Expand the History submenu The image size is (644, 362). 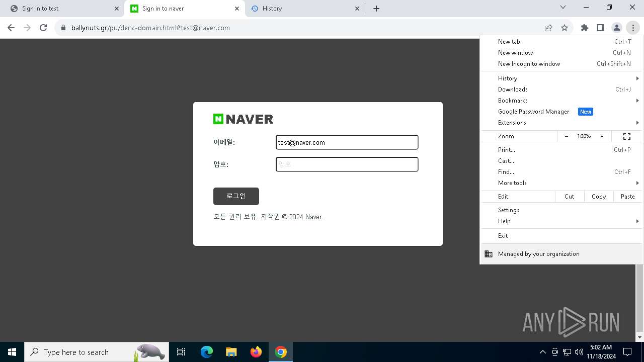point(561,78)
